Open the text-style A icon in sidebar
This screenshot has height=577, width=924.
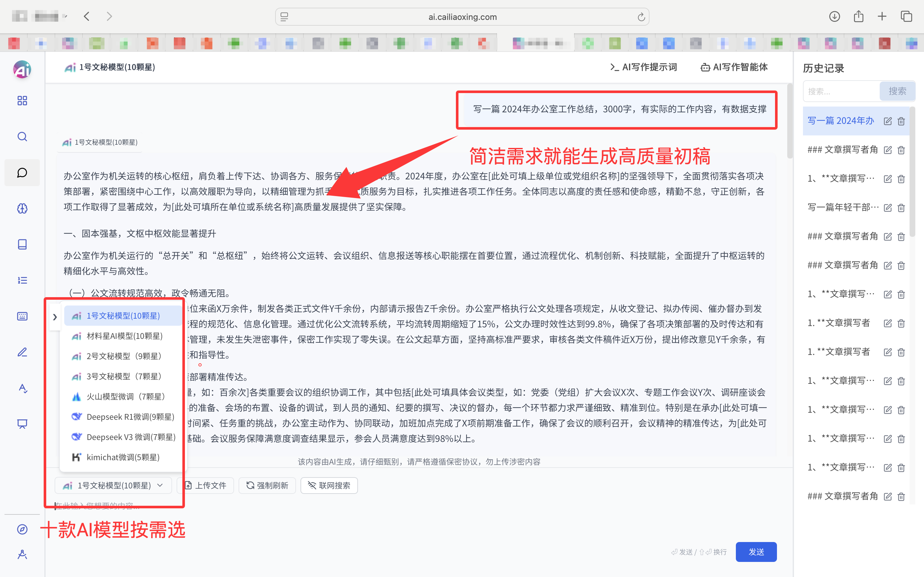tap(22, 388)
